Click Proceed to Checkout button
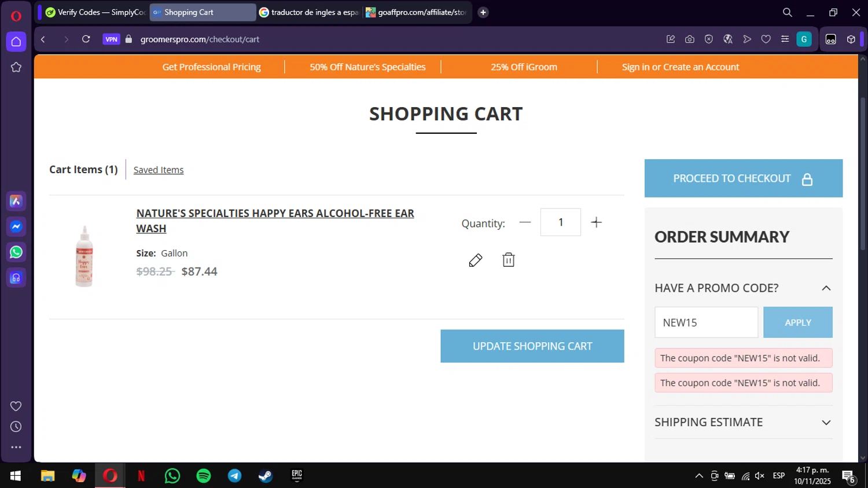The height and width of the screenshot is (488, 868). [744, 178]
